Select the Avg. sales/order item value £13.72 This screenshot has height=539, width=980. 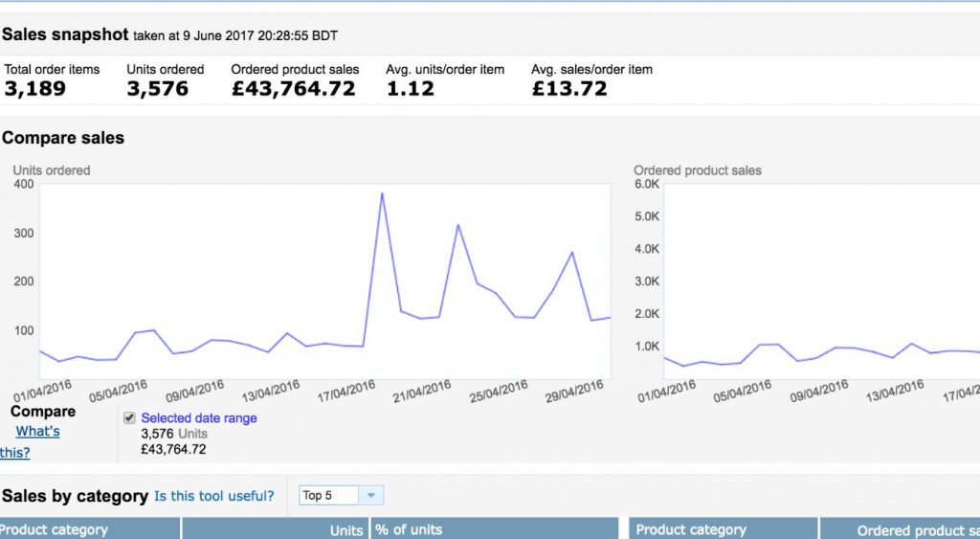[x=569, y=88]
